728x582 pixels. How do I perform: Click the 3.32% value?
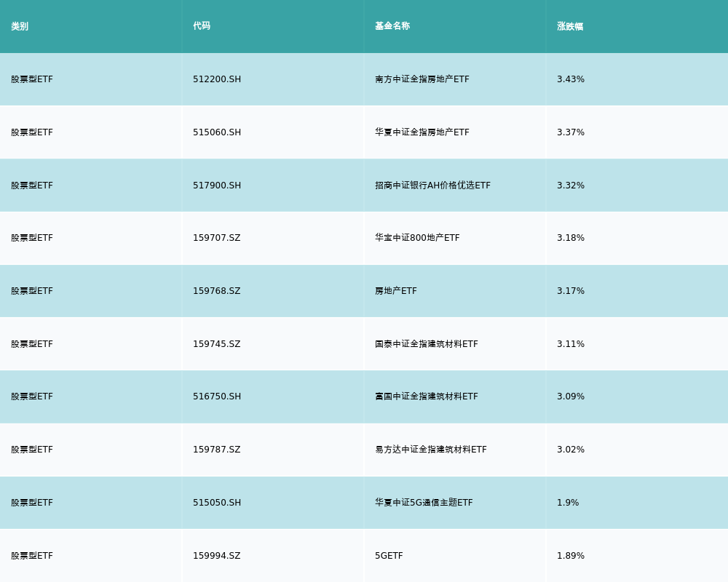(571, 186)
